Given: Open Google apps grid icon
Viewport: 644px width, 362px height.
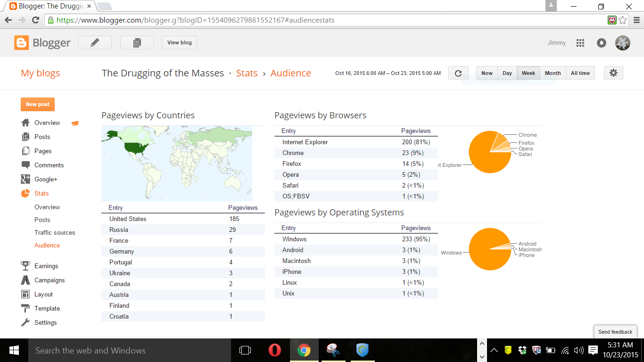Looking at the screenshot, I should coord(580,43).
